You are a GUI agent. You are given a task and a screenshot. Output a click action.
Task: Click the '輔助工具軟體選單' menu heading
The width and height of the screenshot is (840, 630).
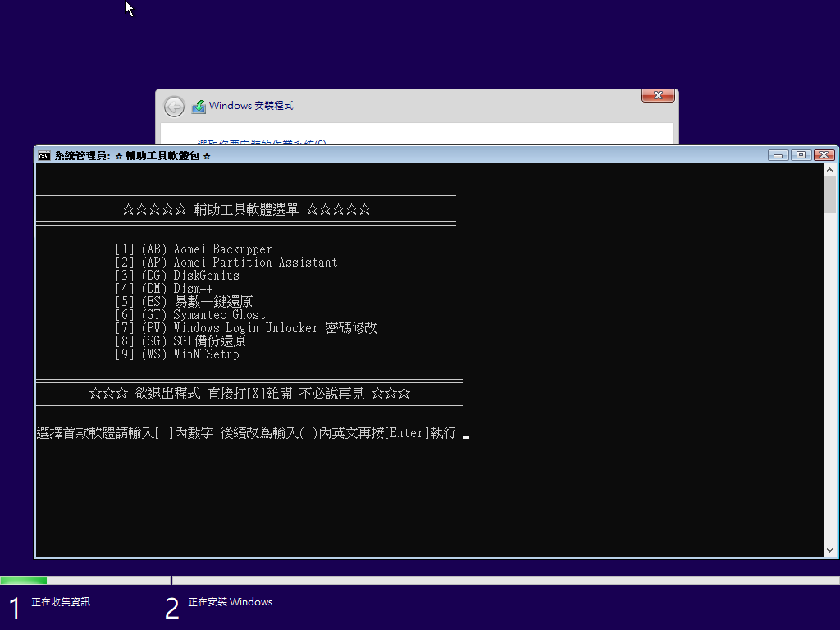(246, 209)
